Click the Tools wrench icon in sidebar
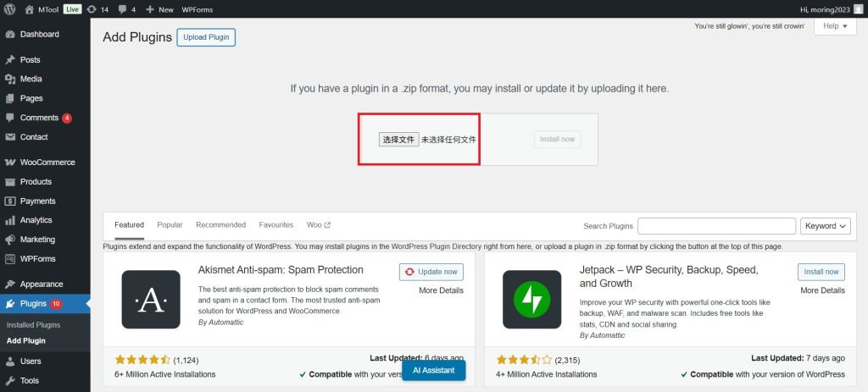Viewport: 868px width, 392px height. (10, 380)
